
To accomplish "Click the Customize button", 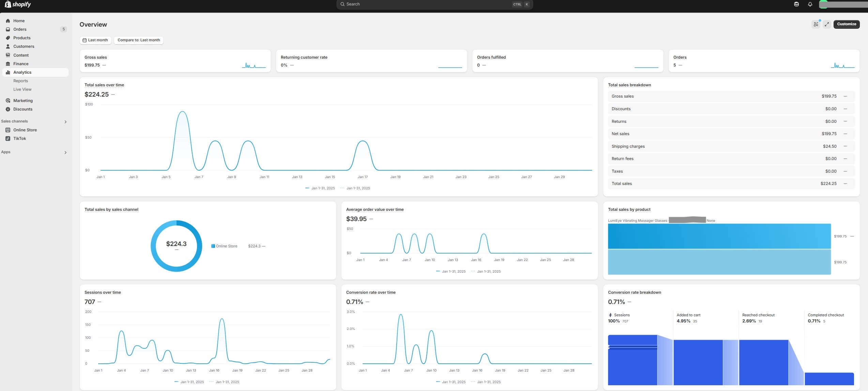I will click(846, 24).
